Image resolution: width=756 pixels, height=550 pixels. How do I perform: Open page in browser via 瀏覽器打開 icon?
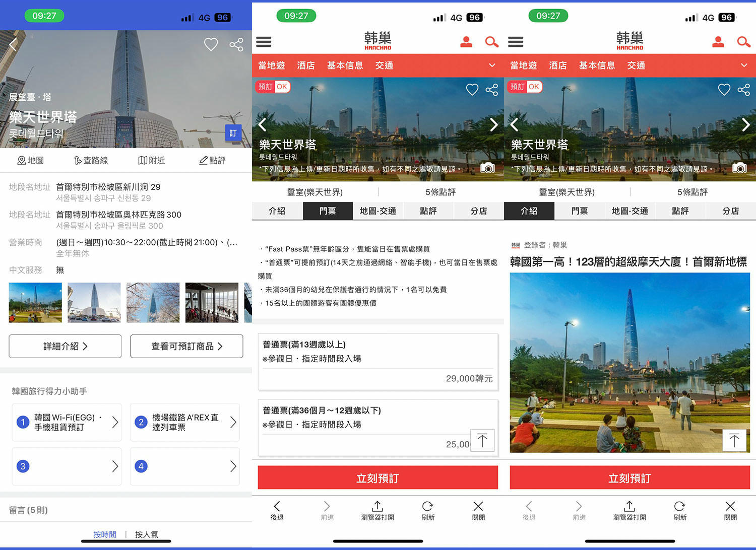point(377,510)
